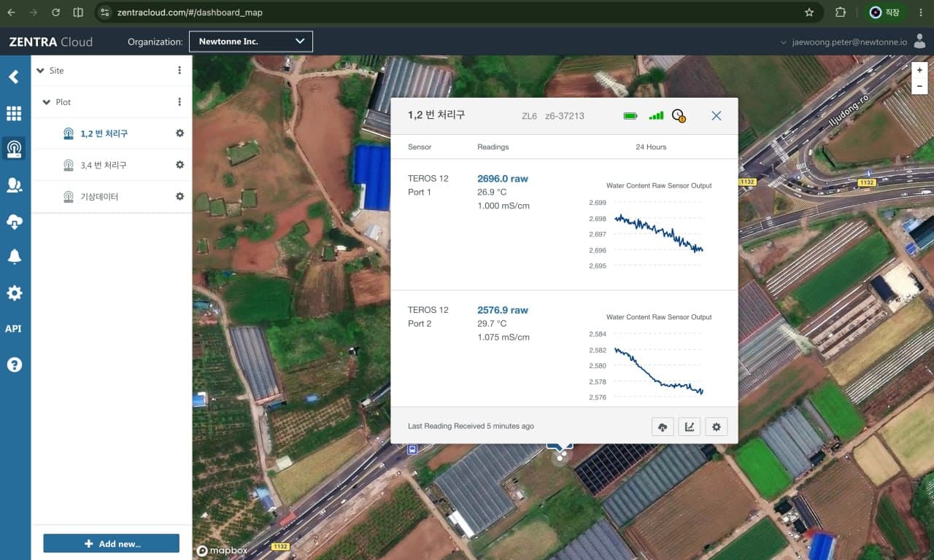The height and width of the screenshot is (560, 934).
Task: Collapse the Plot tree node
Action: pyautogui.click(x=47, y=102)
